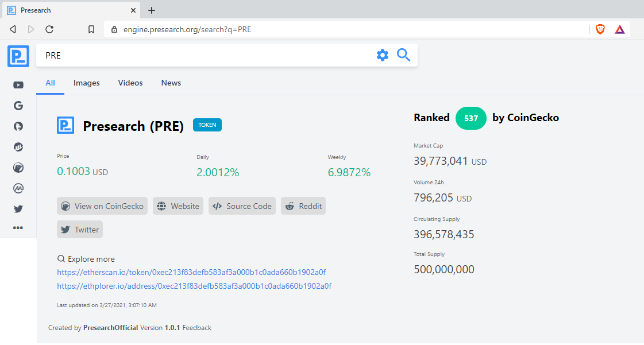Open a new browser tab
The height and width of the screenshot is (345, 644).
(152, 10)
